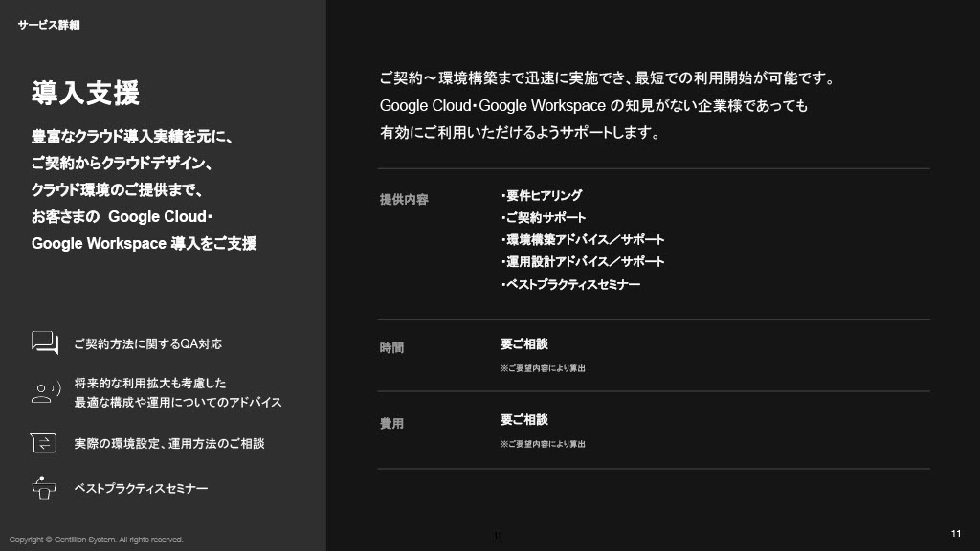This screenshot has width=980, height=551.
Task: Click the page number 11 at bottom right
Action: point(955,534)
